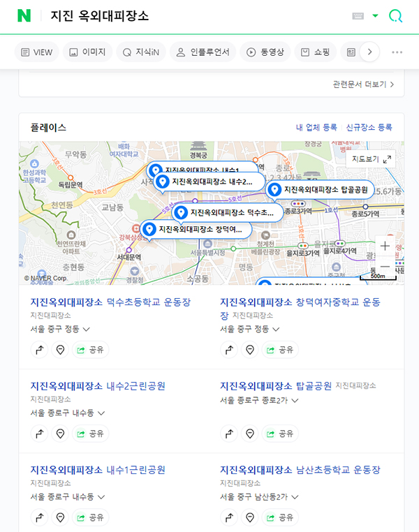Open 지진옥외대피장소 남산초등학교 운동장 listing

pos(300,470)
